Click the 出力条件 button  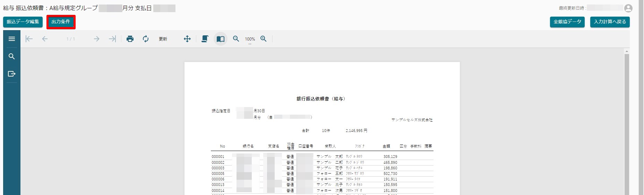pyautogui.click(x=61, y=22)
